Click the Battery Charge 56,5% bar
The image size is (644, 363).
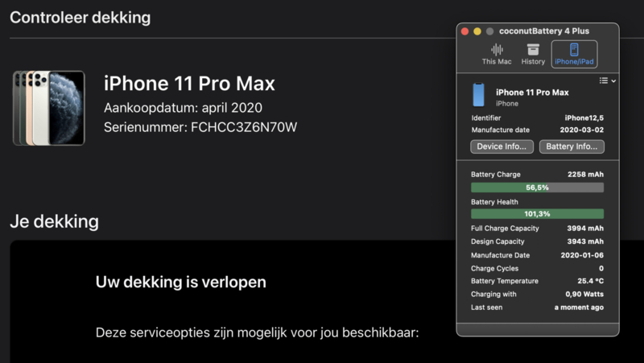pos(537,188)
